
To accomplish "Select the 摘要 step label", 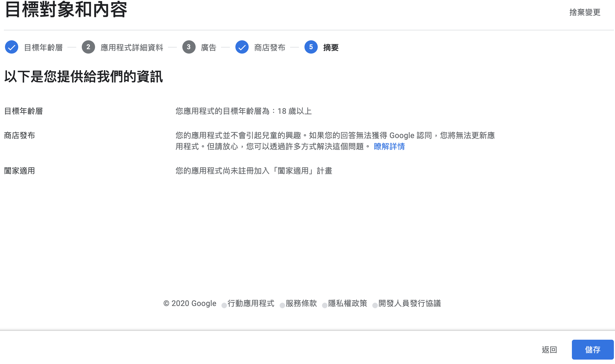I will 331,48.
